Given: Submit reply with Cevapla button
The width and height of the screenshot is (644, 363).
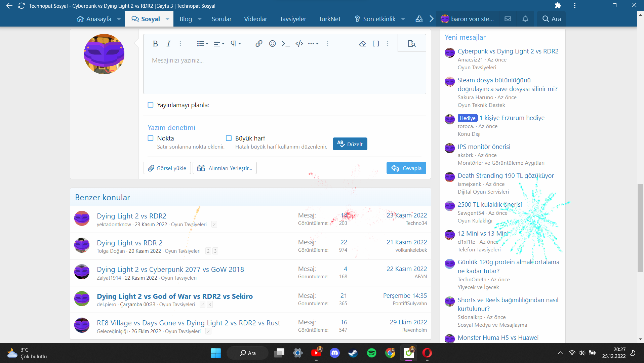Looking at the screenshot, I should (x=406, y=168).
